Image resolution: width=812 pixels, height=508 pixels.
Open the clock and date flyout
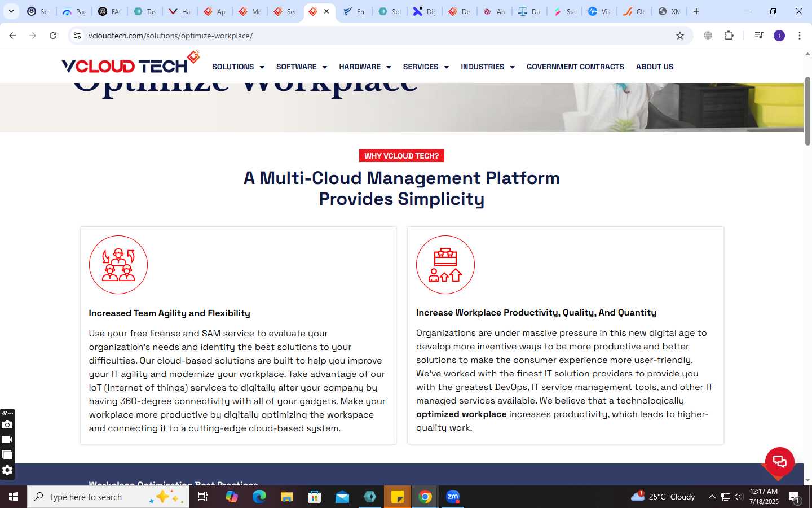coord(764,497)
